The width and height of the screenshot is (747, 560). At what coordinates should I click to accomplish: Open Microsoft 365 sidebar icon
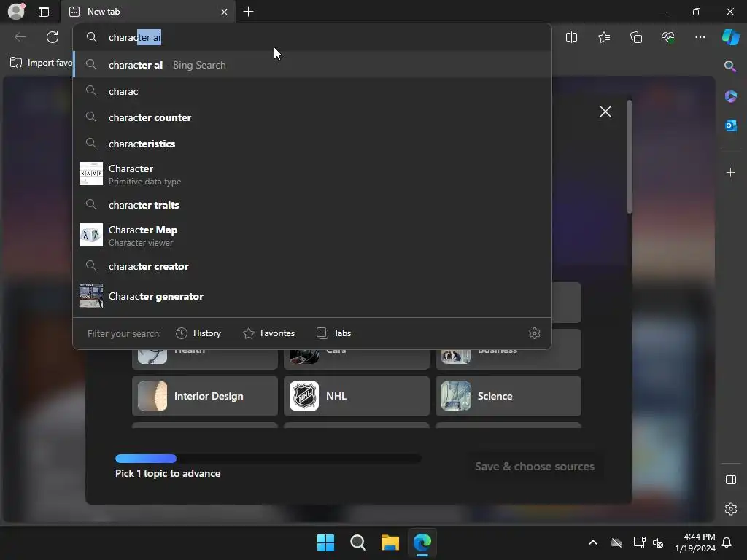pyautogui.click(x=730, y=96)
